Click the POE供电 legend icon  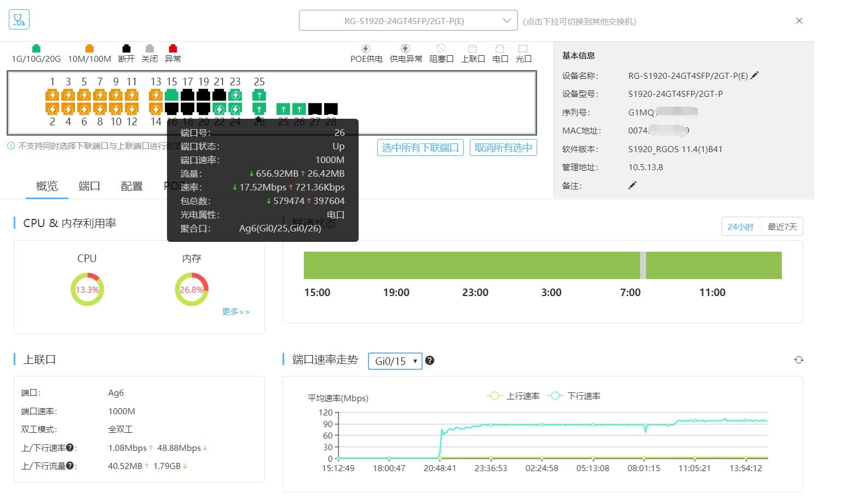point(366,49)
